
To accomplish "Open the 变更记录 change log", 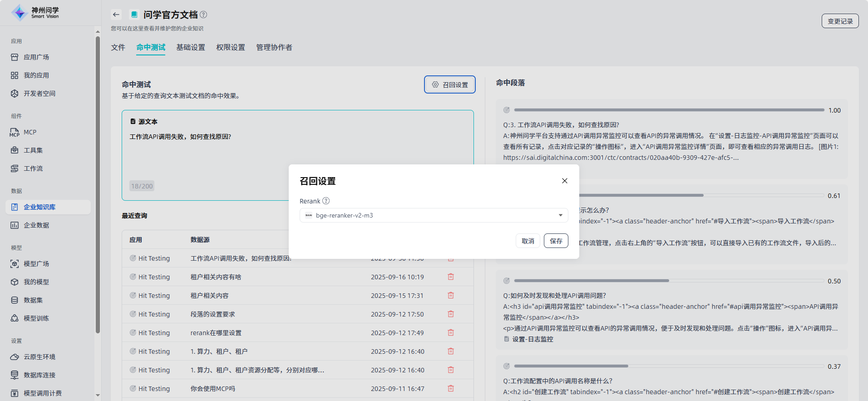I will (x=840, y=21).
